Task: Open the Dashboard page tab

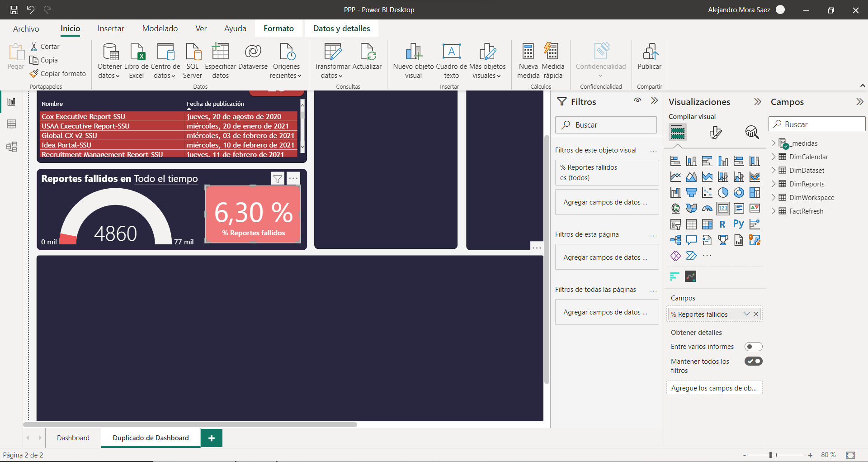Action: click(x=73, y=438)
